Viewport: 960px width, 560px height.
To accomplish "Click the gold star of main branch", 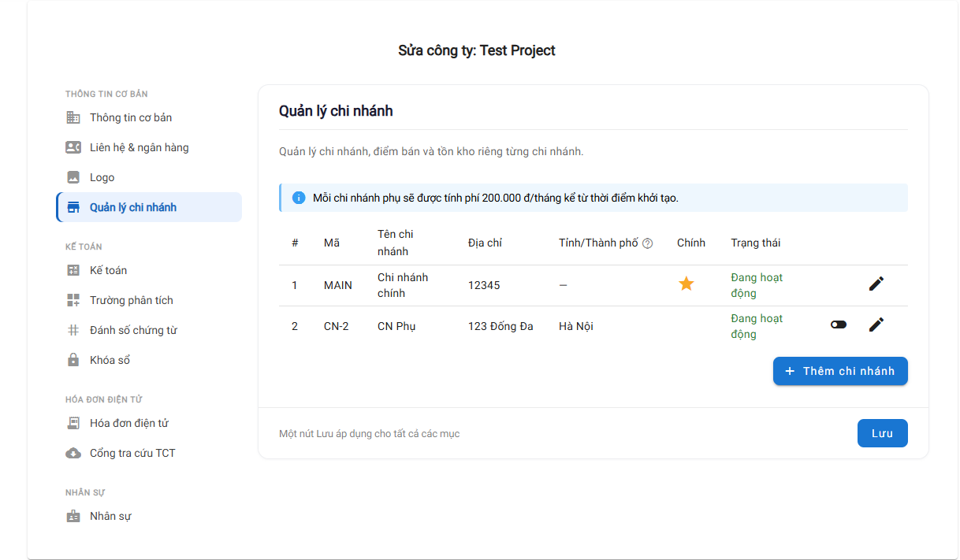I will tap(687, 284).
